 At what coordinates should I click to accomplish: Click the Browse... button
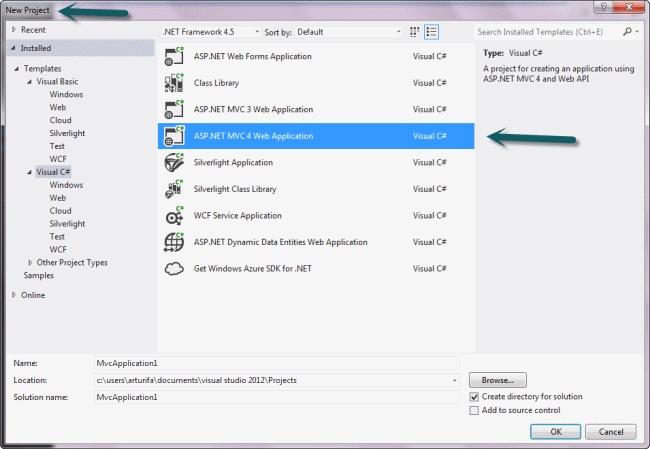497,380
